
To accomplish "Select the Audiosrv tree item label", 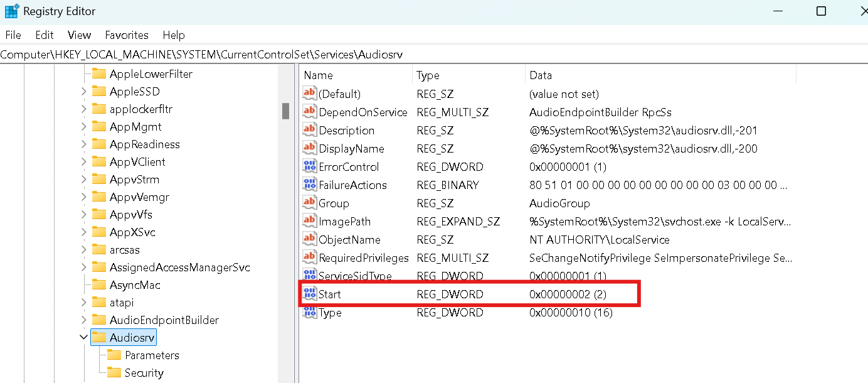I will [x=132, y=337].
